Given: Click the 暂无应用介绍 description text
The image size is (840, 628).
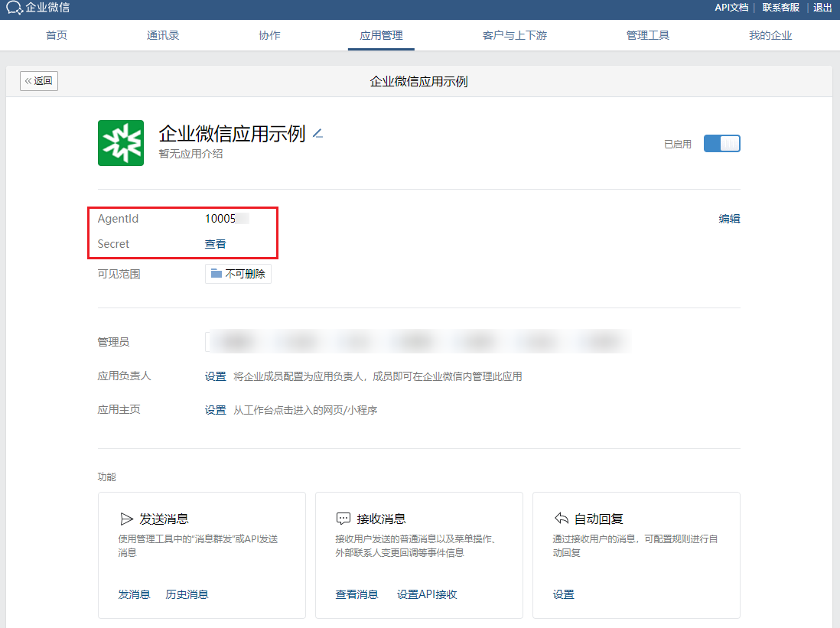Looking at the screenshot, I should [x=190, y=154].
